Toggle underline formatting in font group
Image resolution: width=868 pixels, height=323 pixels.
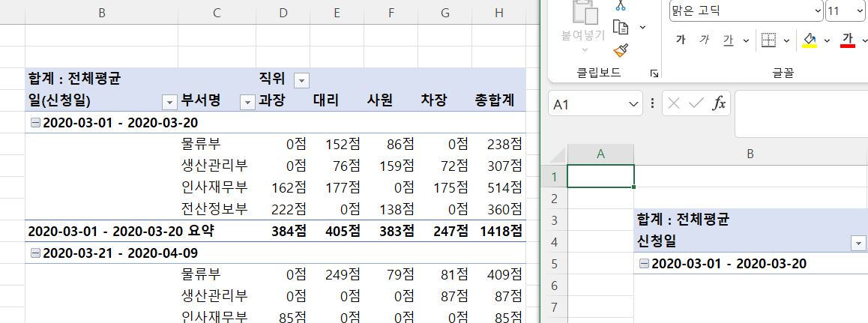(728, 40)
